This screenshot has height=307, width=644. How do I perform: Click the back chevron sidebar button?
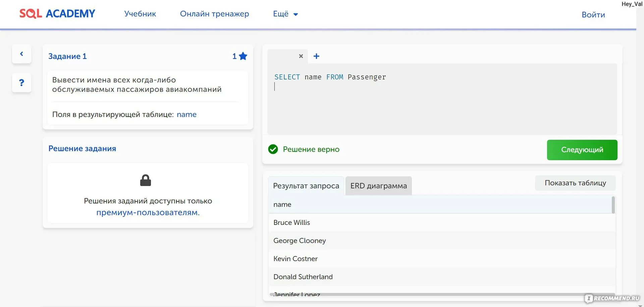(21, 54)
